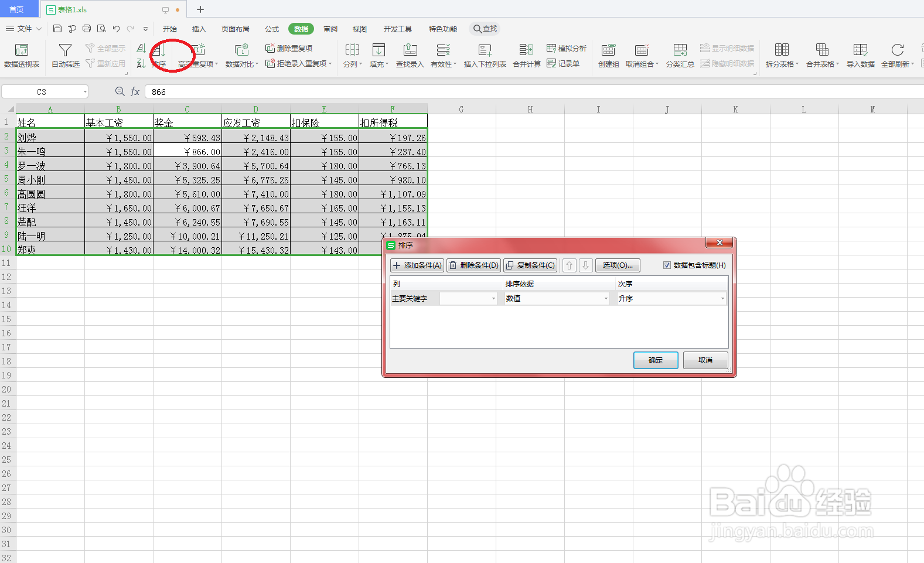Select column G header
The image size is (924, 563).
tap(462, 109)
